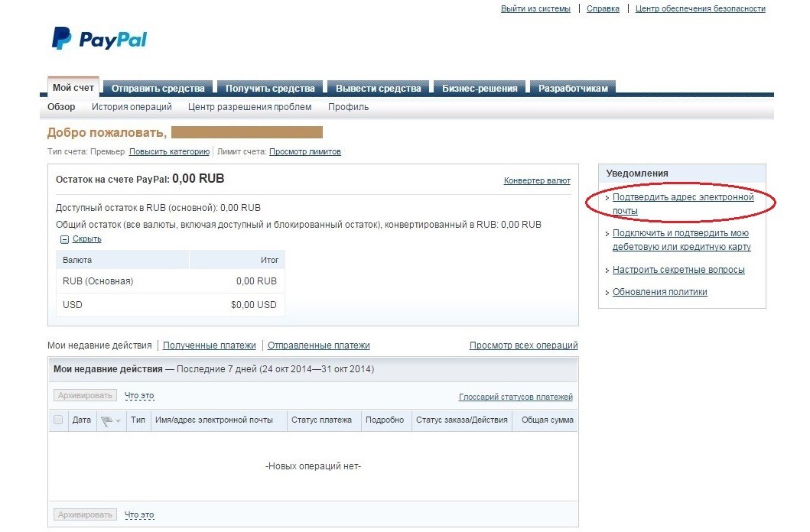Open Подключить и подтвердить карту notification
The height and width of the screenshot is (532, 810).
click(x=682, y=240)
